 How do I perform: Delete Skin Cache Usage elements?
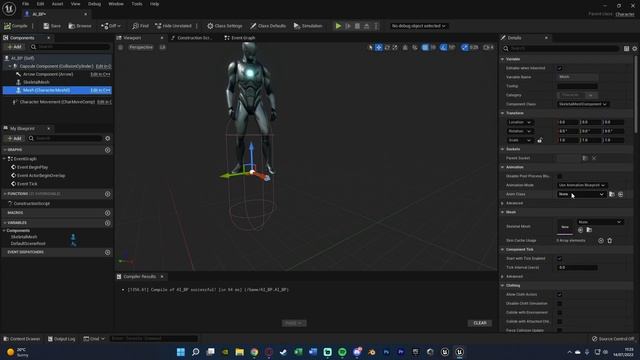[x=610, y=240]
